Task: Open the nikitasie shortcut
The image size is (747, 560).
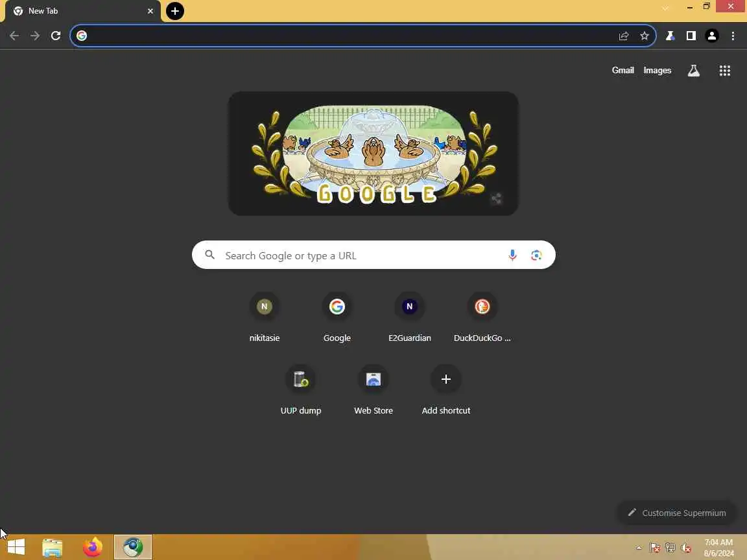Action: click(x=265, y=316)
